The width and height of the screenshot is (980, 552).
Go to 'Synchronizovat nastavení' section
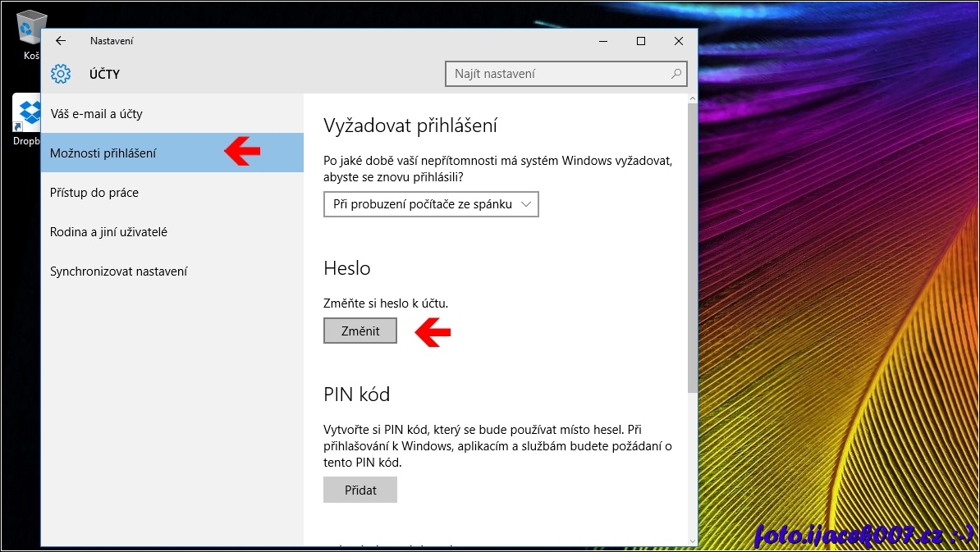click(x=119, y=271)
